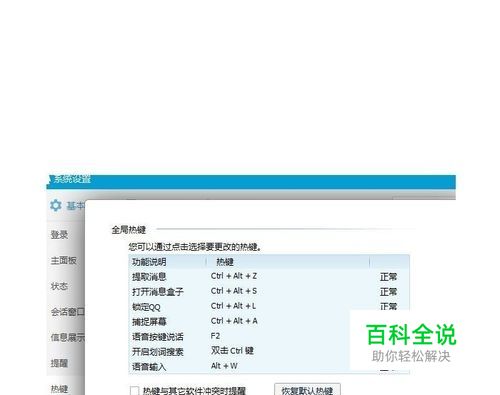Open the 信息展示 sidebar section

[x=68, y=337]
